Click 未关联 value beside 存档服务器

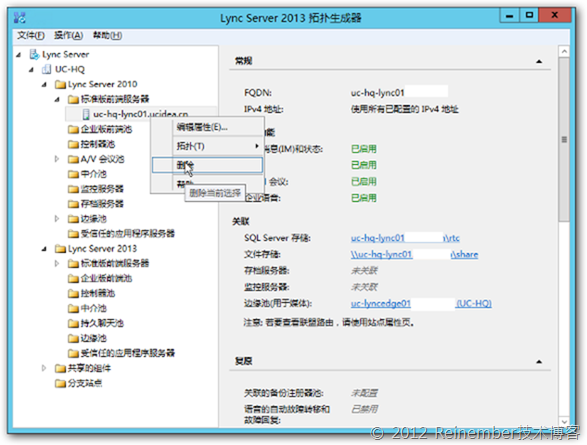364,271
